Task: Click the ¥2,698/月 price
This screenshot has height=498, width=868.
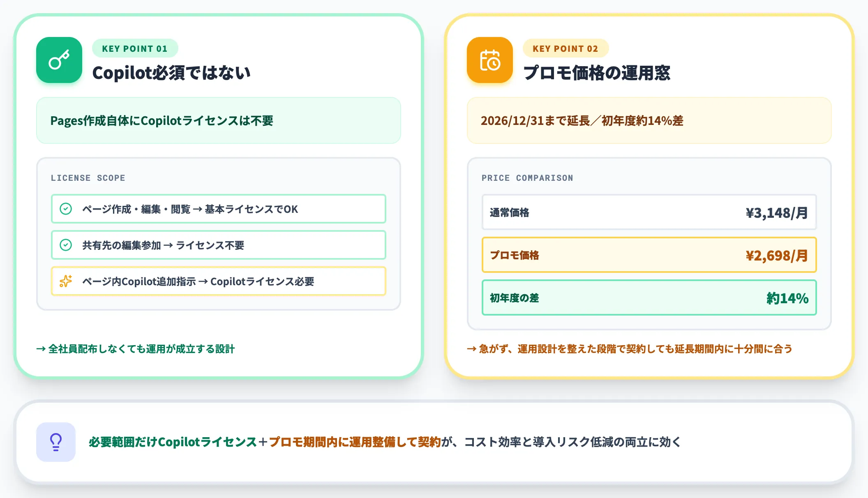Action: (777, 256)
